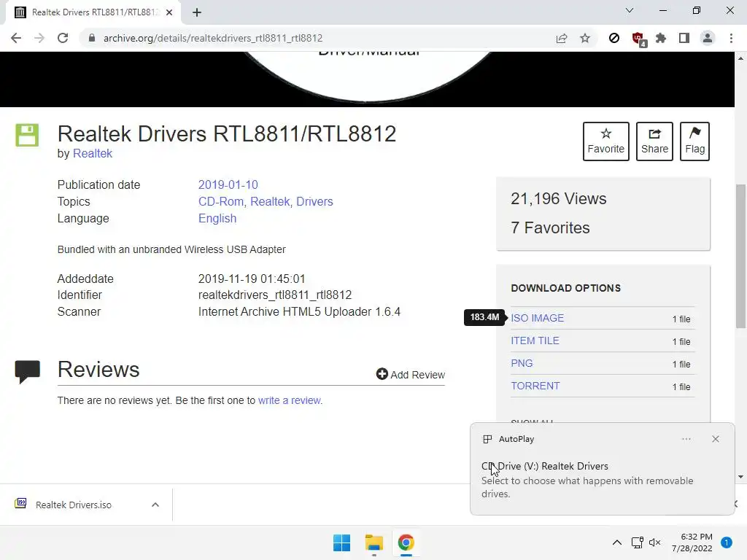The height and width of the screenshot is (560, 747).
Task: Click the Chrome taskbar icon
Action: pos(406,542)
